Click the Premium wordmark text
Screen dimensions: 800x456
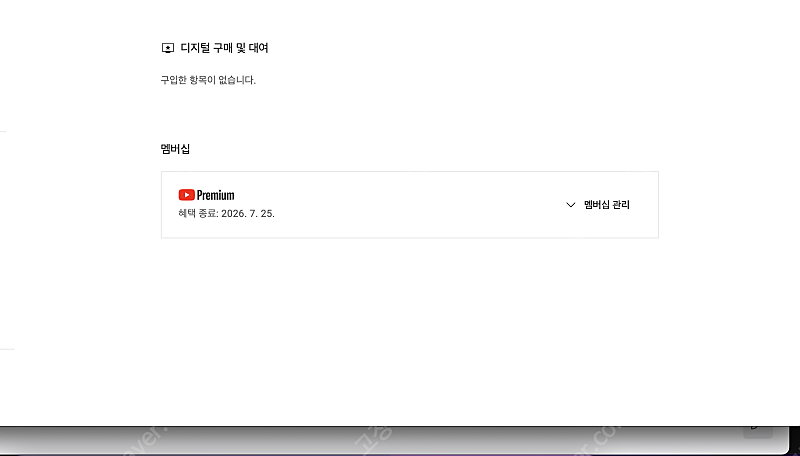215,195
